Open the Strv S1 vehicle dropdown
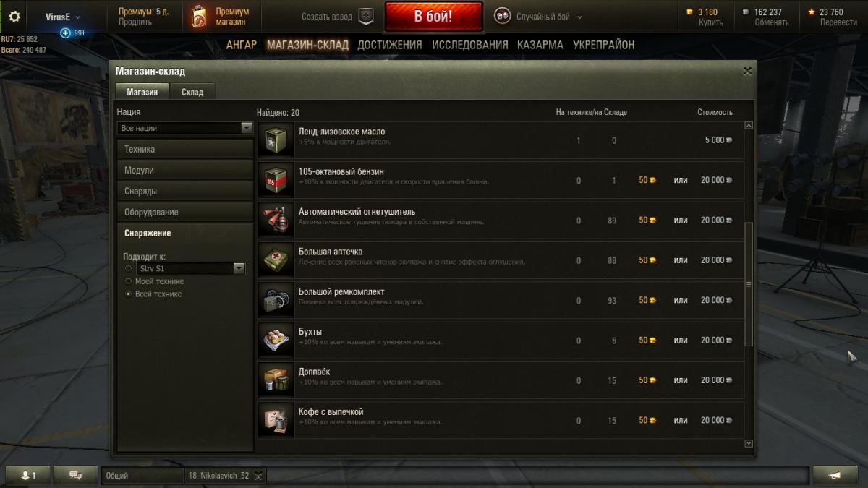Viewport: 868px width, 488px height. tap(191, 268)
